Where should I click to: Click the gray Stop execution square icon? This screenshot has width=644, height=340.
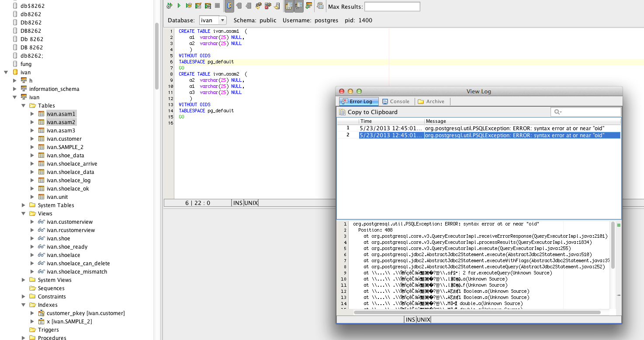[x=217, y=6]
